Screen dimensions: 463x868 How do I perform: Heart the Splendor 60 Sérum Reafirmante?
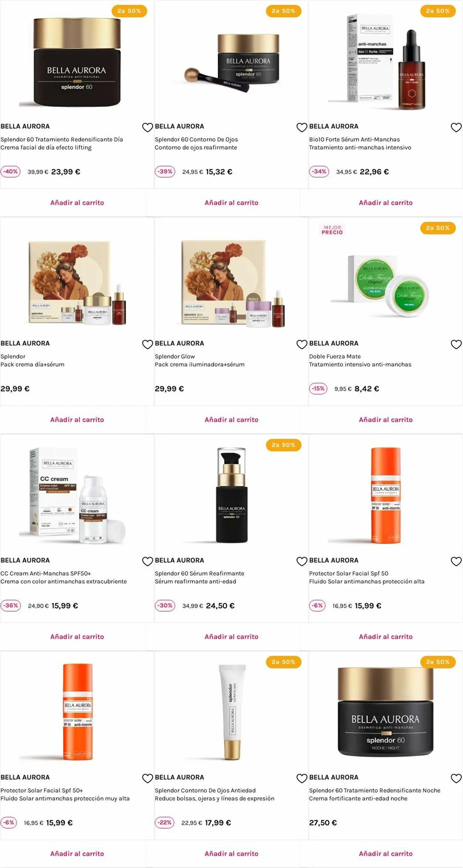[x=302, y=561]
